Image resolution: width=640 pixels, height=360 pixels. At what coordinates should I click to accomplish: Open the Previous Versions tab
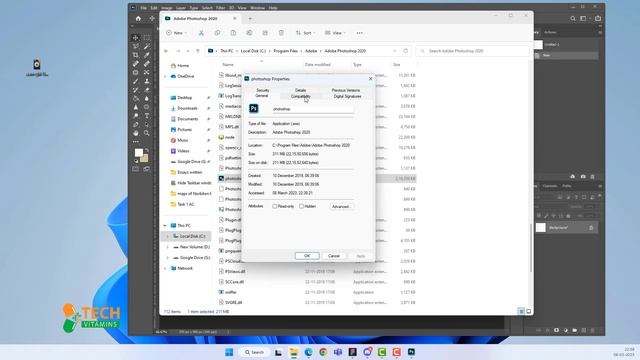[346, 90]
